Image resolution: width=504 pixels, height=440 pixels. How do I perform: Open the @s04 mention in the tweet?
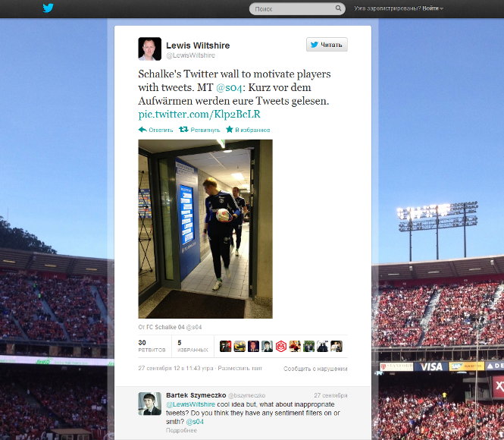point(229,87)
